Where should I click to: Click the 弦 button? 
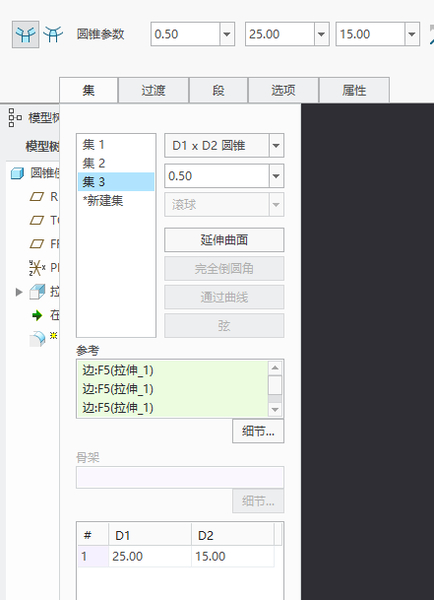tap(224, 326)
